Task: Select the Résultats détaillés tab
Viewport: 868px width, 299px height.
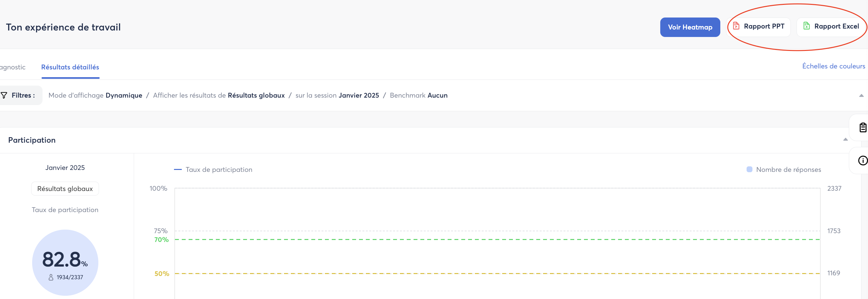Action: tap(70, 67)
